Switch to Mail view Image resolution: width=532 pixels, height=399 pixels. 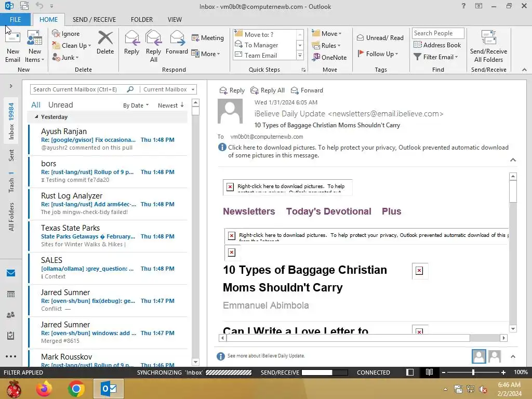coord(11,273)
